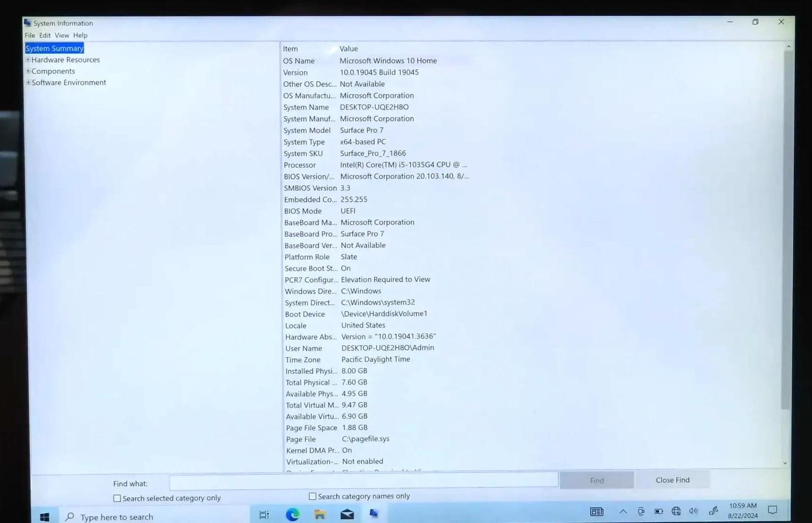Open the touch keyboard tray icon
Image resolution: width=812 pixels, height=523 pixels.
[597, 511]
